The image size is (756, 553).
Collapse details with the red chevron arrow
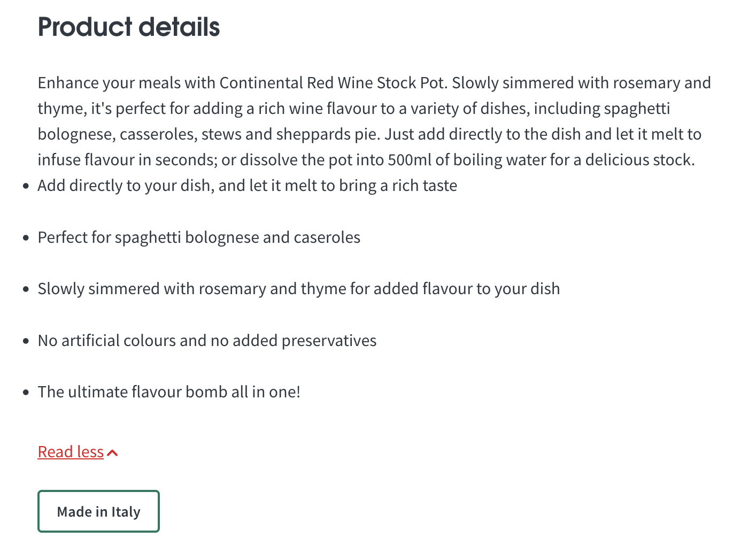[112, 453]
